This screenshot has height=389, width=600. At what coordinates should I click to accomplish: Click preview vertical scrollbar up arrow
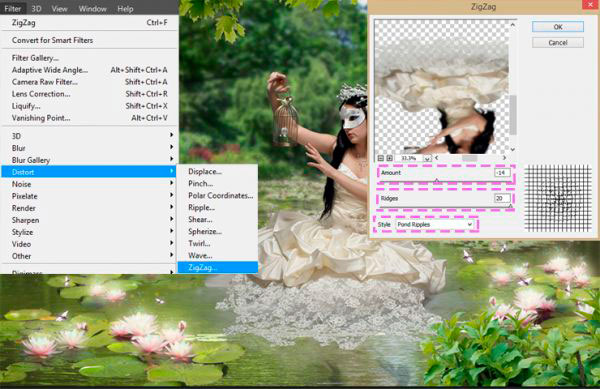(513, 24)
